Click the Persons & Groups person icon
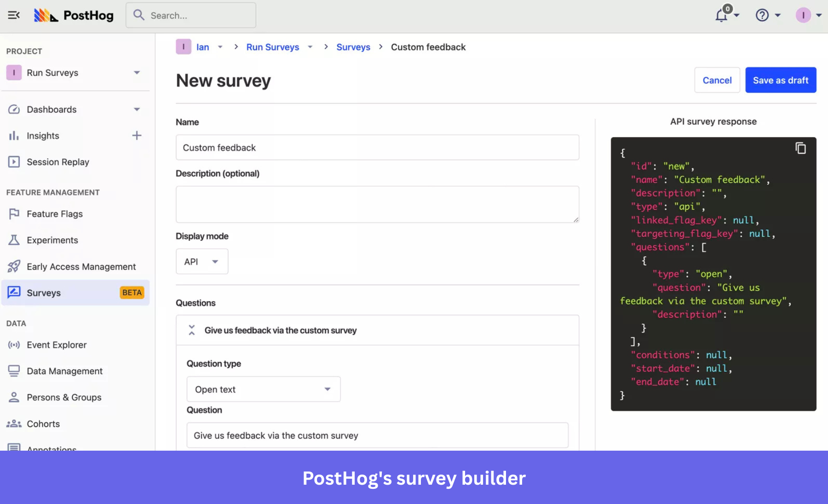 [14, 397]
